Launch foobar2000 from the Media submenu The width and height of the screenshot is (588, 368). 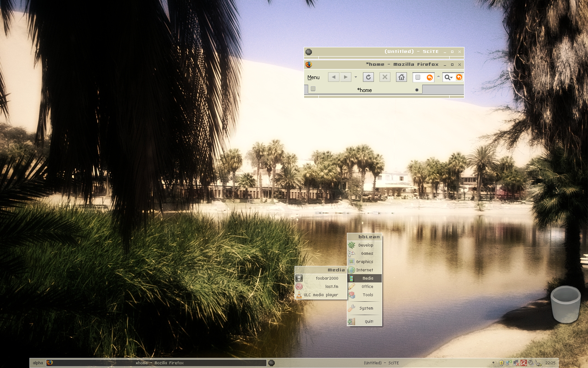321,278
